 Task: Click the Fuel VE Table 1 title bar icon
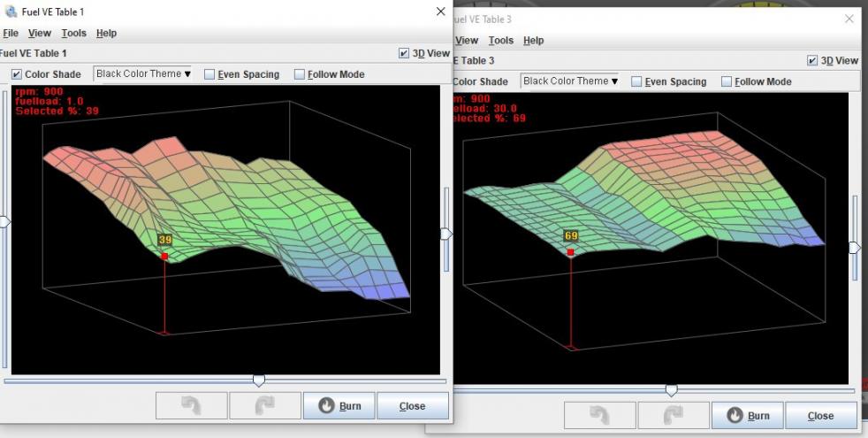coord(10,12)
